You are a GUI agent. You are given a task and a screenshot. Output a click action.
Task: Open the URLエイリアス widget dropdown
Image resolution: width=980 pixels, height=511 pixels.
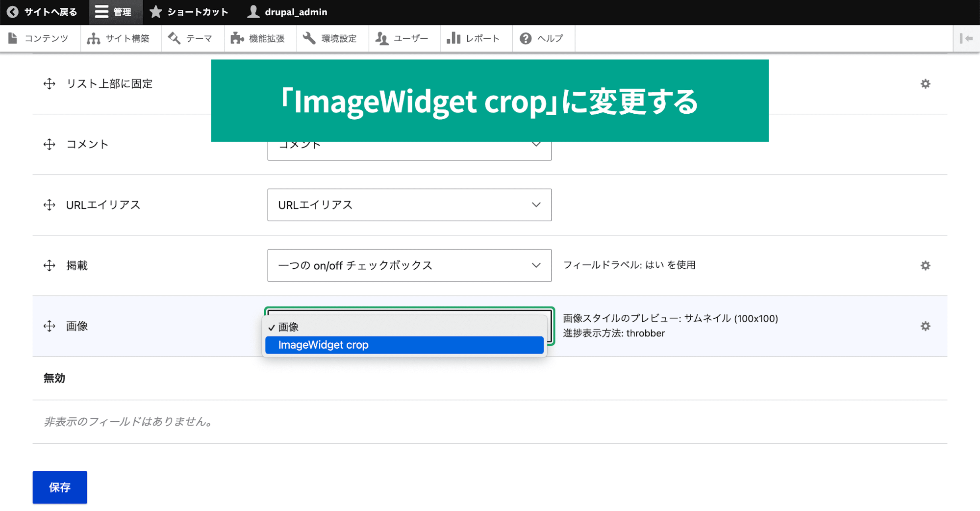(409, 205)
